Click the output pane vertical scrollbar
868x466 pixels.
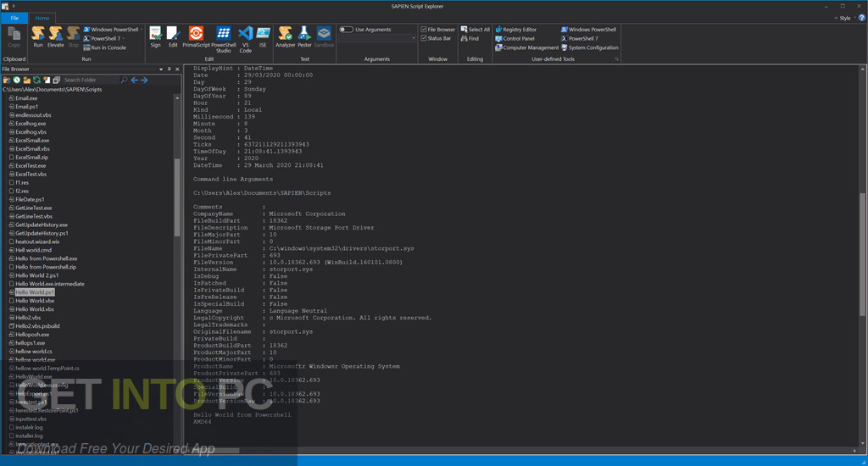click(x=862, y=254)
